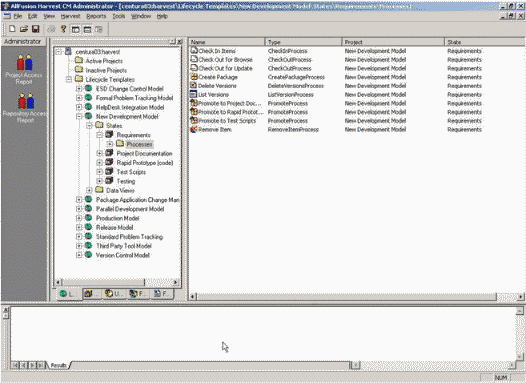Expand the ESD Change Control Model node
Screen dimensions: 526x383
click(x=79, y=89)
